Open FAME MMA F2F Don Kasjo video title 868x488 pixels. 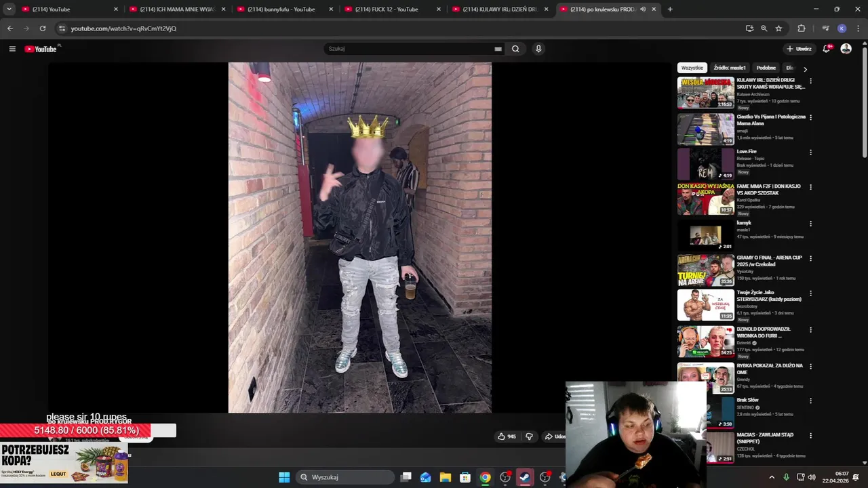pos(769,190)
